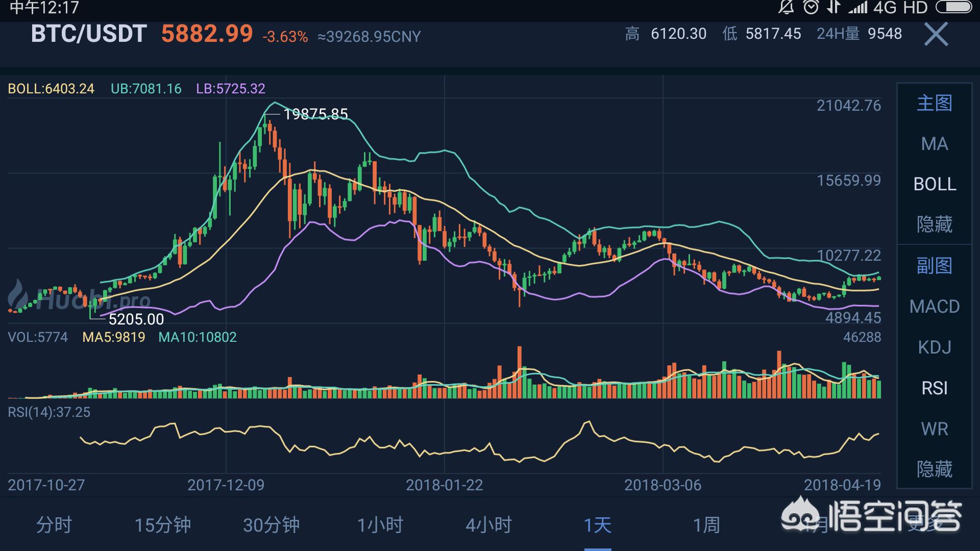Close the chart with the X icon
This screenshot has height=551, width=980.
coord(936,35)
